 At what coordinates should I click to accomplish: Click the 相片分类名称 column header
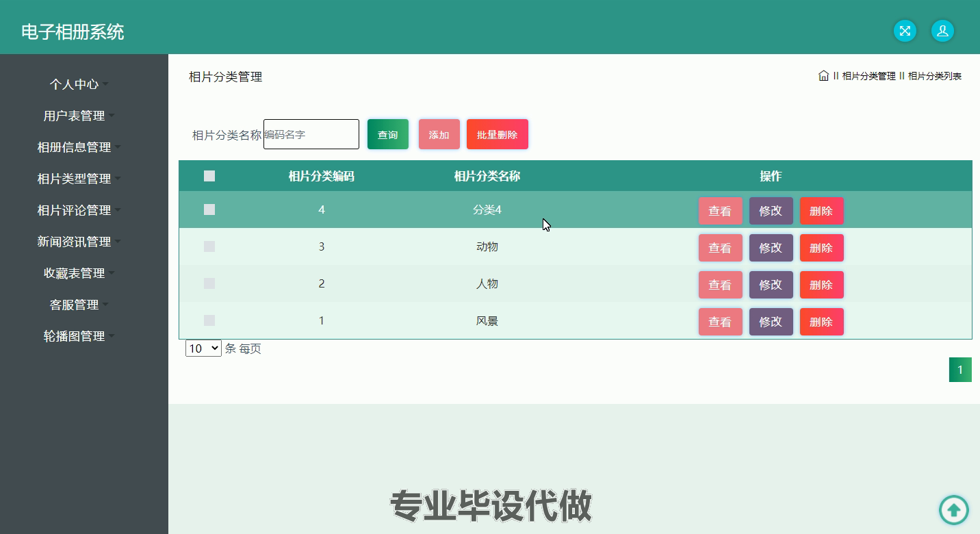pyautogui.click(x=487, y=176)
